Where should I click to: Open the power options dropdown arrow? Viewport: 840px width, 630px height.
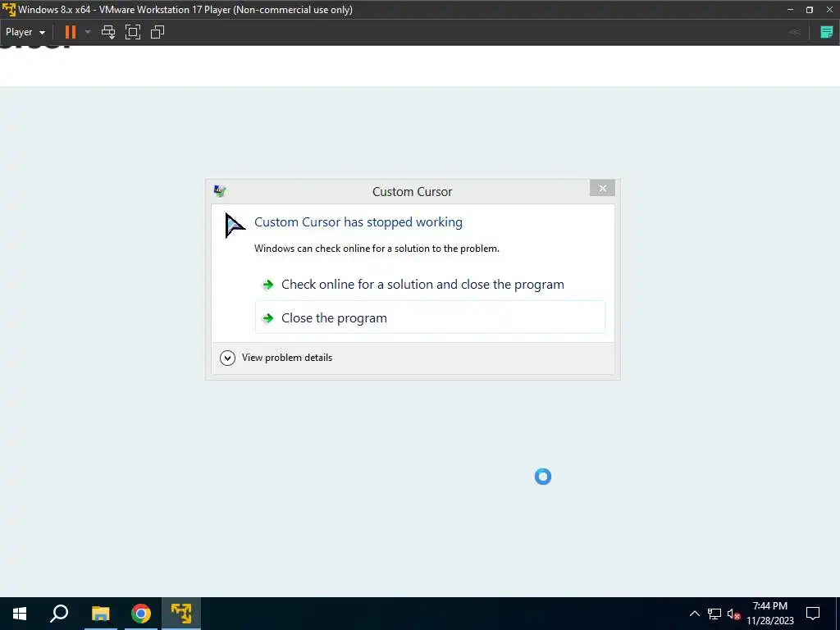point(88,32)
